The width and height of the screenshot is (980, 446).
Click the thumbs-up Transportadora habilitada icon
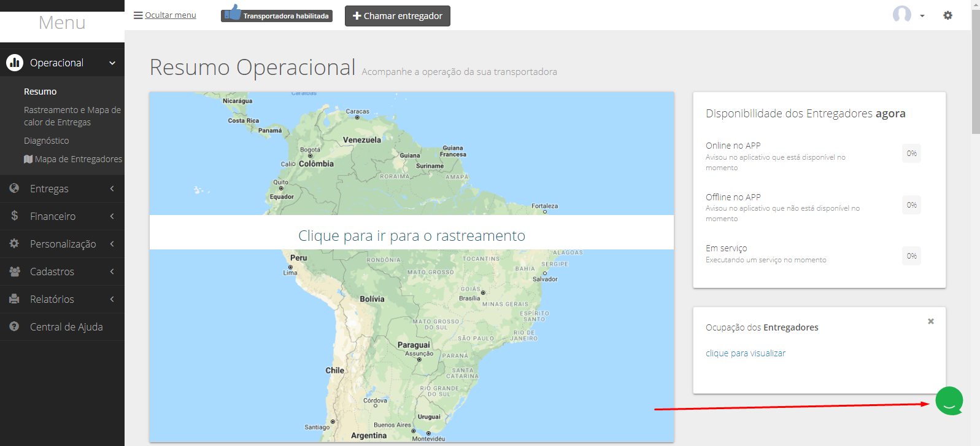click(x=232, y=12)
